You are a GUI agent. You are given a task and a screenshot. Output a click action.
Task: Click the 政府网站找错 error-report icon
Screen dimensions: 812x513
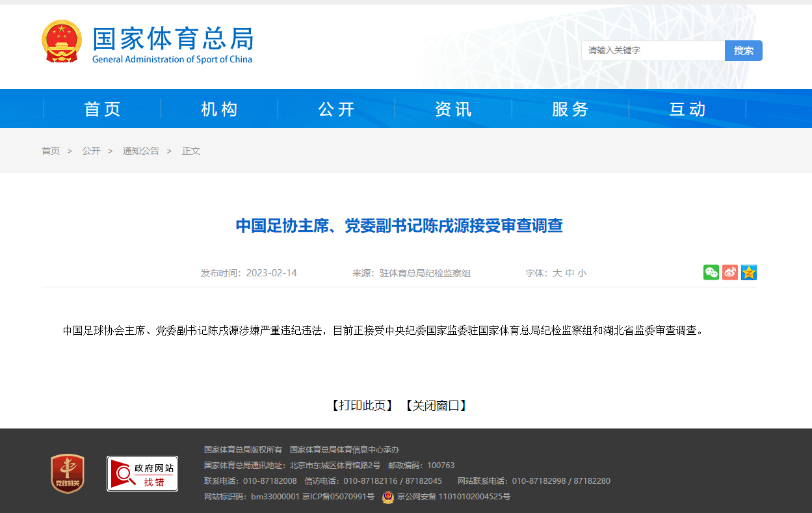click(142, 473)
